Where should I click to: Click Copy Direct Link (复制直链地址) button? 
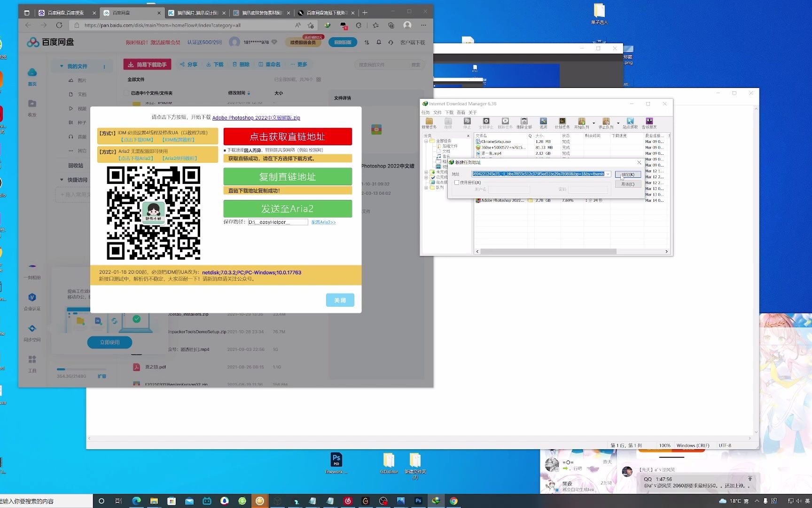[288, 177]
